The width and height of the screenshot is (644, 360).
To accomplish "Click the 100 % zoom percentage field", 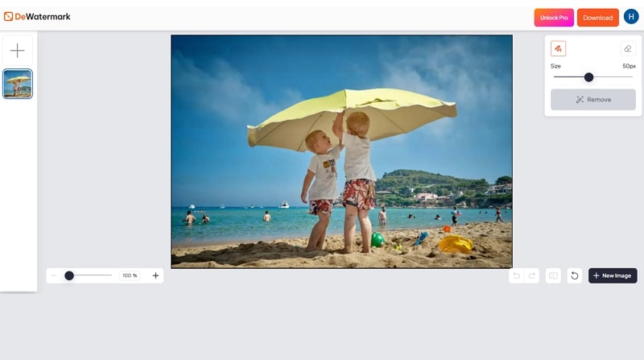I will click(x=130, y=275).
